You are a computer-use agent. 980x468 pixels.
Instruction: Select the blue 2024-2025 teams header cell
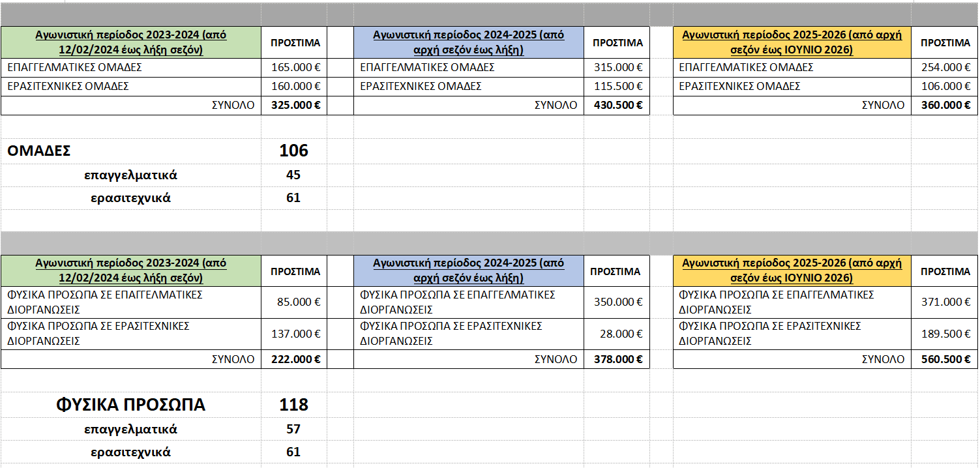469,42
